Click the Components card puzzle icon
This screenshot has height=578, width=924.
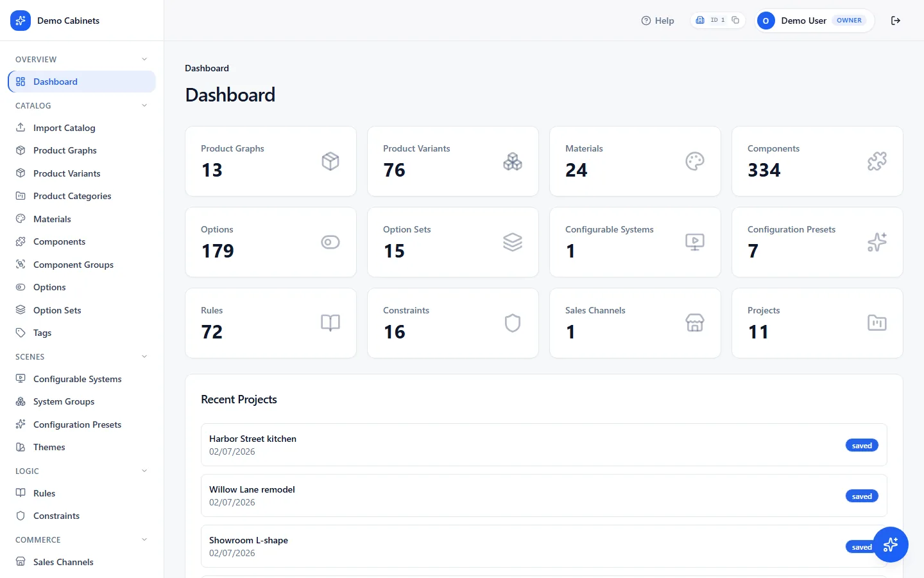877,161
